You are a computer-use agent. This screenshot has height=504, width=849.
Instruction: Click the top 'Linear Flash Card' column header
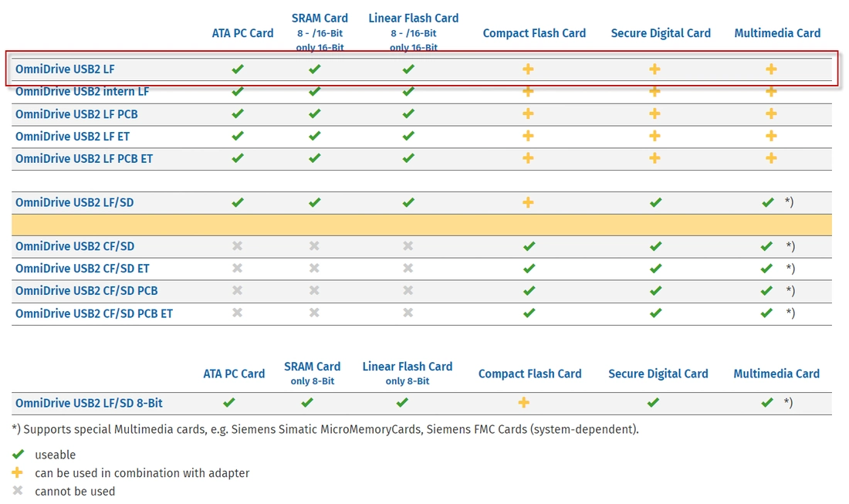pos(413,18)
